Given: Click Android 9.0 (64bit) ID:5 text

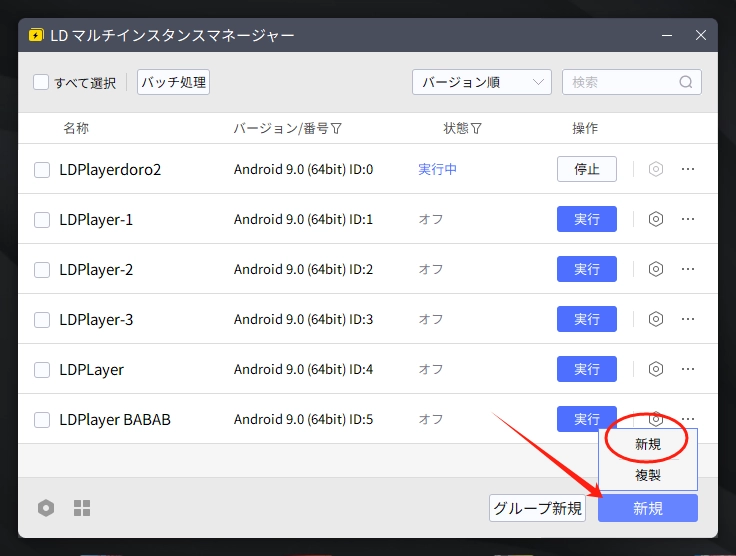Looking at the screenshot, I should click(304, 419).
